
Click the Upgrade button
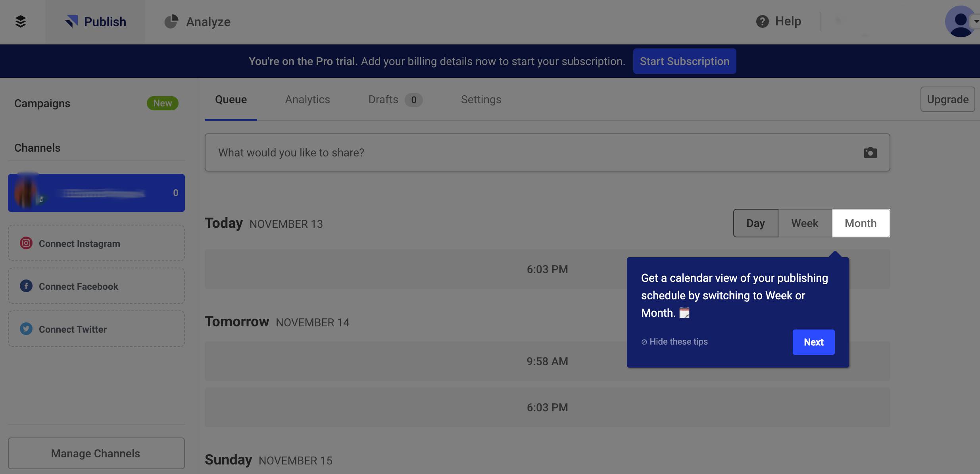947,99
